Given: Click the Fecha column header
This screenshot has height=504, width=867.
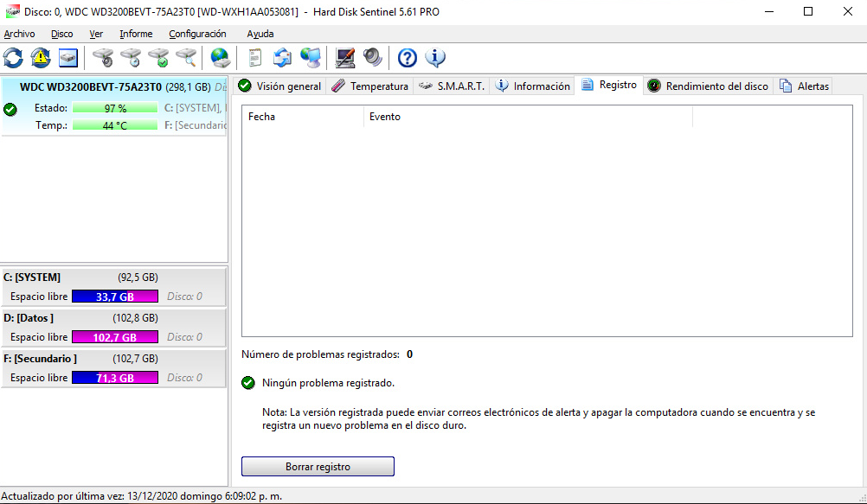Looking at the screenshot, I should pos(303,117).
